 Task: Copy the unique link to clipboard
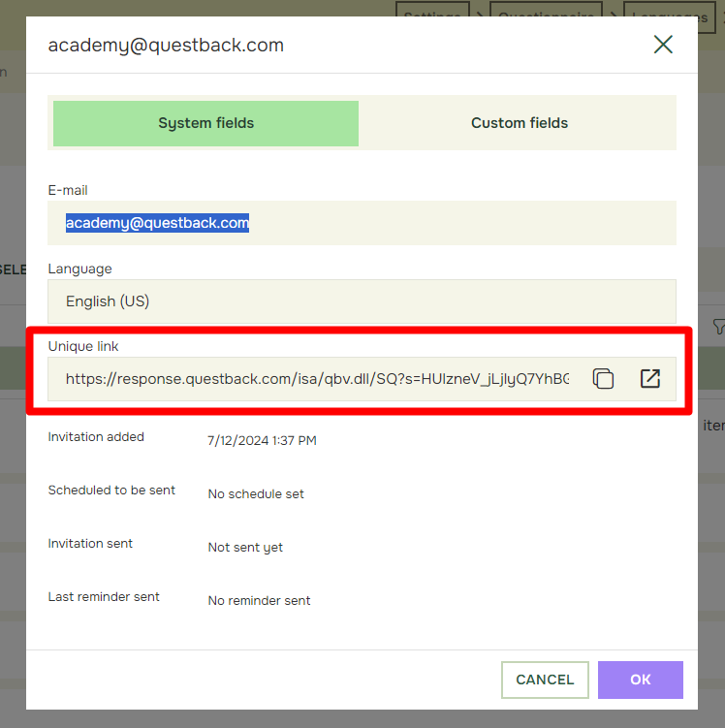click(x=603, y=379)
